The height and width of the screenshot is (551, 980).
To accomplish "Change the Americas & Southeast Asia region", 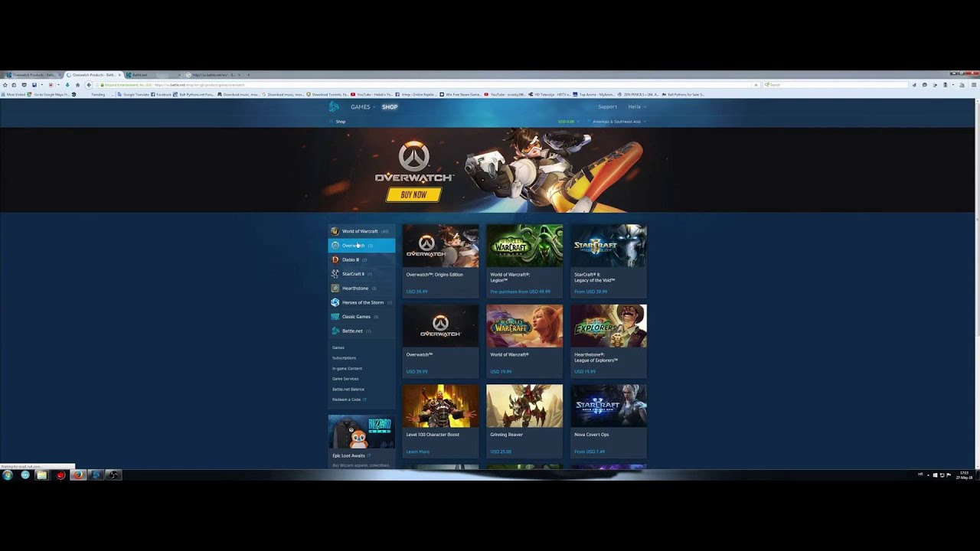I will [x=619, y=122].
